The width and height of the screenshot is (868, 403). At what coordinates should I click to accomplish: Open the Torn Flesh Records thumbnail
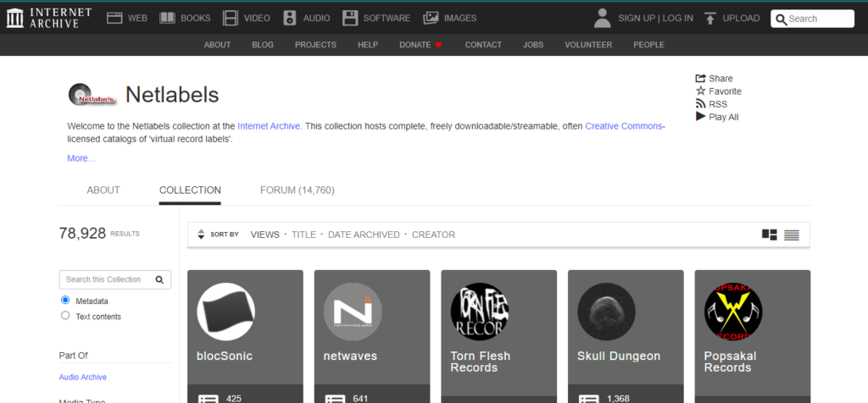coord(480,312)
